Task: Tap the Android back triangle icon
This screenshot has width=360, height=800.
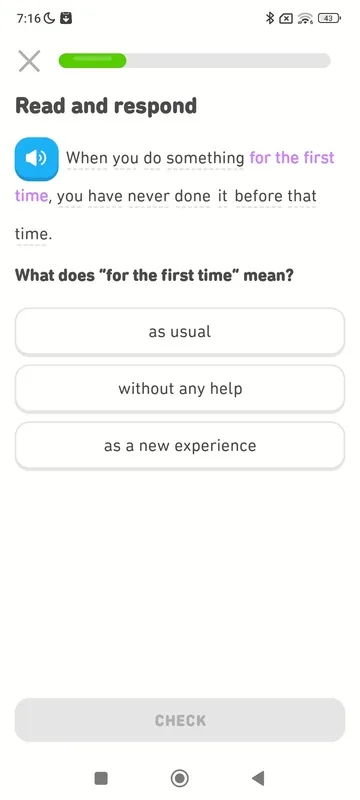Action: click(258, 778)
